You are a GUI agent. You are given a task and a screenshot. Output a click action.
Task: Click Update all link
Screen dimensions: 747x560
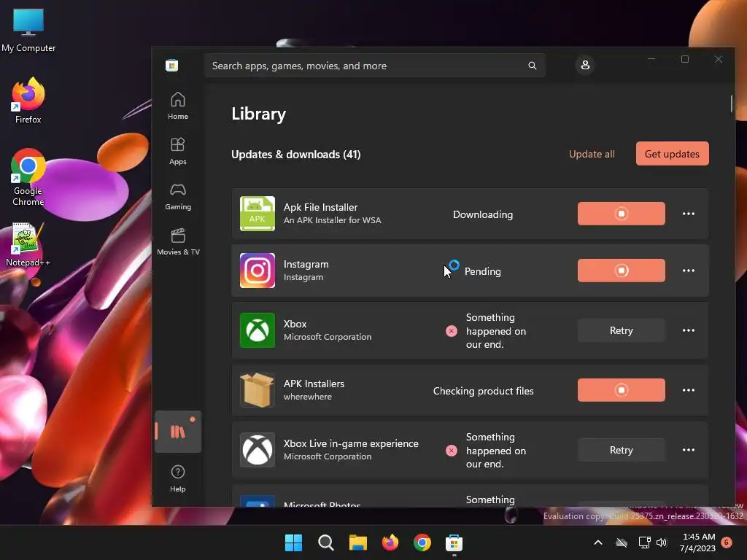pyautogui.click(x=592, y=154)
